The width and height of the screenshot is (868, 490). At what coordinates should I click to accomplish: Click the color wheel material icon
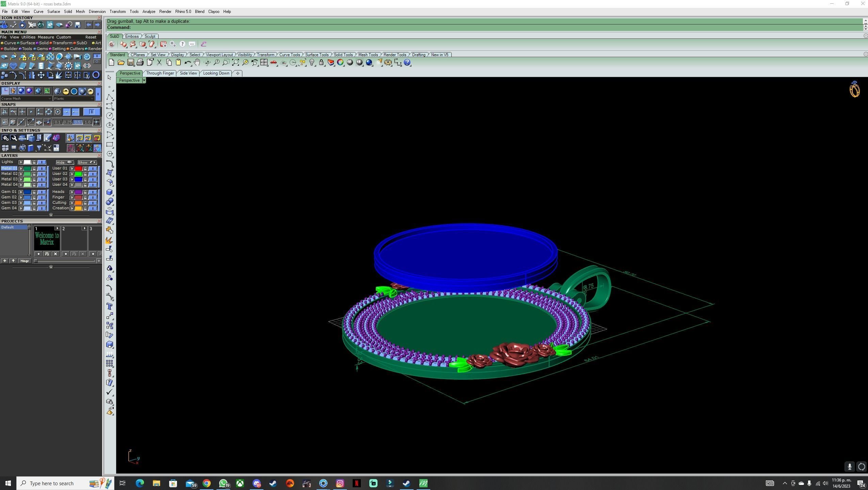(340, 63)
